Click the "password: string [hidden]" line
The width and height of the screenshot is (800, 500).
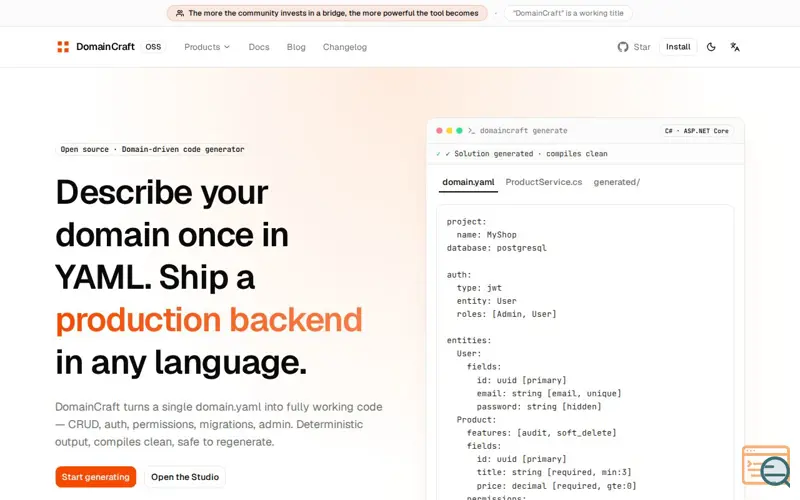click(539, 407)
